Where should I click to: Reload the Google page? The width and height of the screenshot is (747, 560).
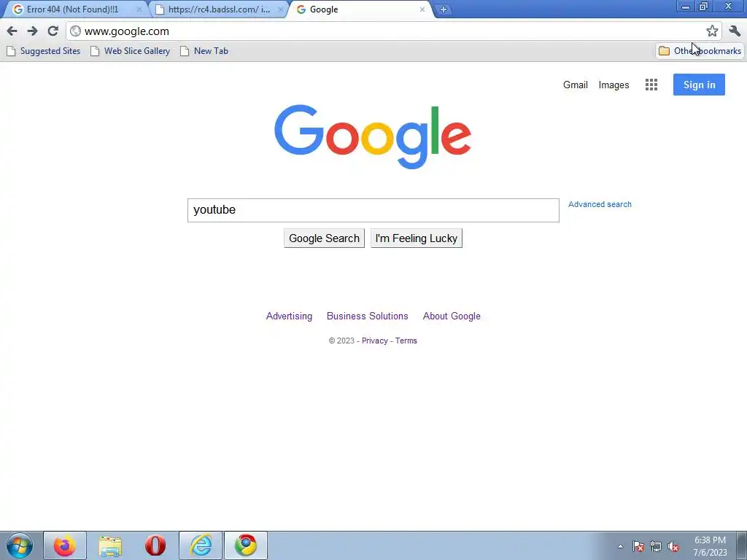click(53, 31)
